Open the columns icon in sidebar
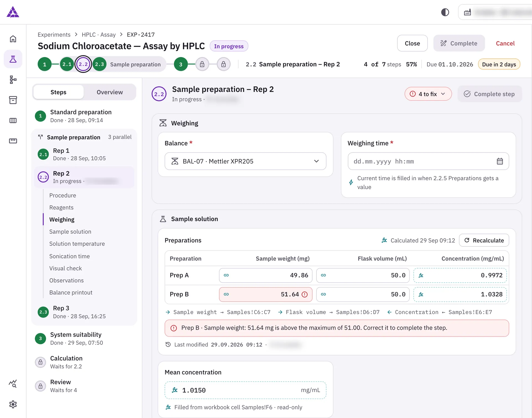Viewport: 532px width, 418px height. [13, 120]
